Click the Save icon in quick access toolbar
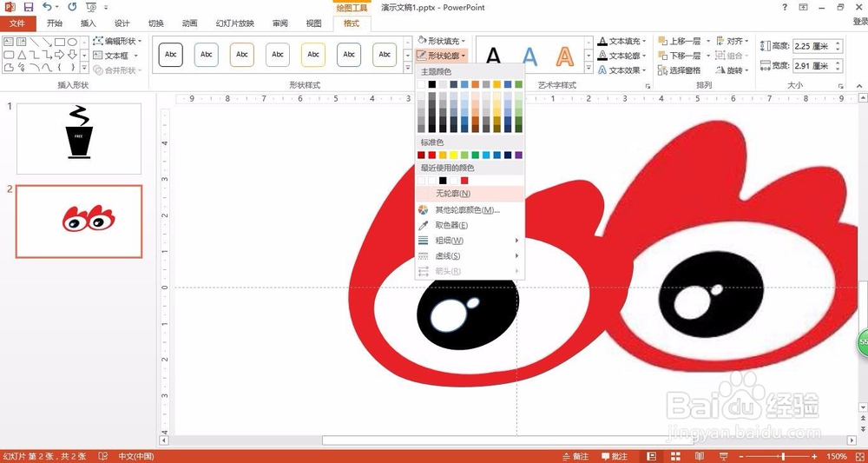This screenshot has width=868, height=463. (x=28, y=7)
